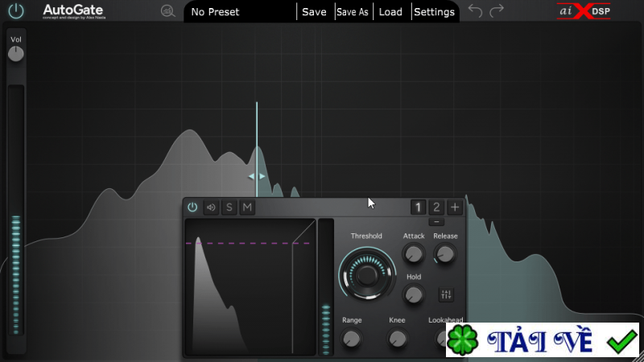
Task: Click the Load preset button
Action: pos(390,12)
